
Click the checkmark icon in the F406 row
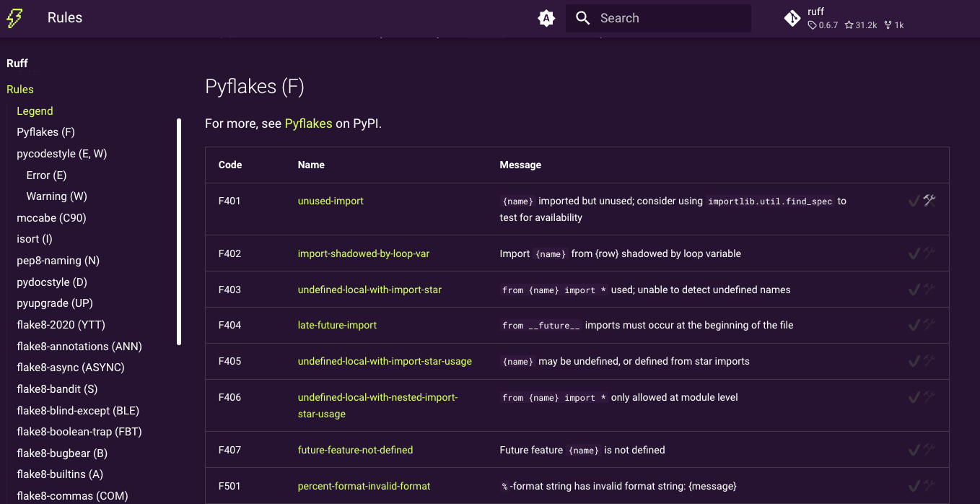coord(914,397)
